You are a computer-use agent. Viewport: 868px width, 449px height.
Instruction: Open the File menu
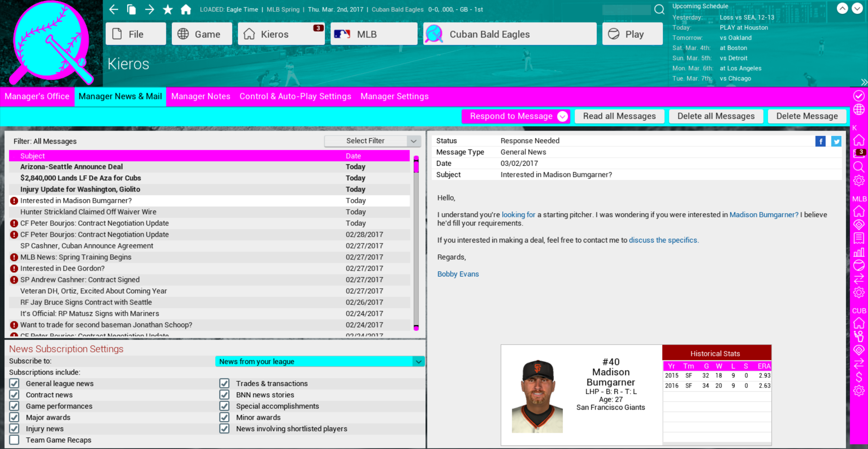(x=136, y=34)
